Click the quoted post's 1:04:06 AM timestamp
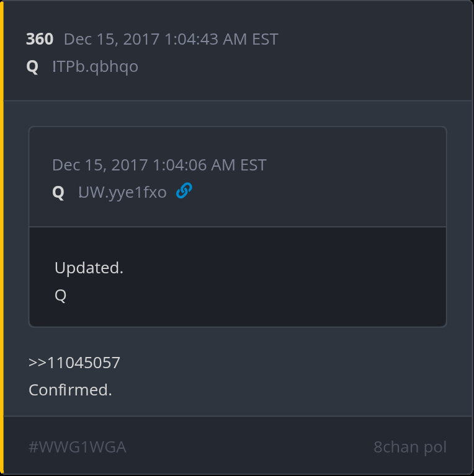Screen dimensions: 474x476 (x=159, y=165)
